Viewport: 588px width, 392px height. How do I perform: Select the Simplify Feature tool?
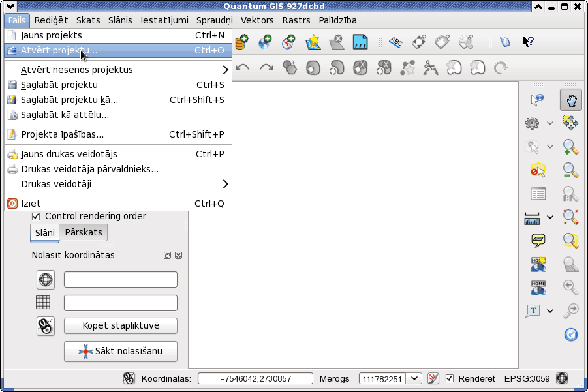click(290, 68)
